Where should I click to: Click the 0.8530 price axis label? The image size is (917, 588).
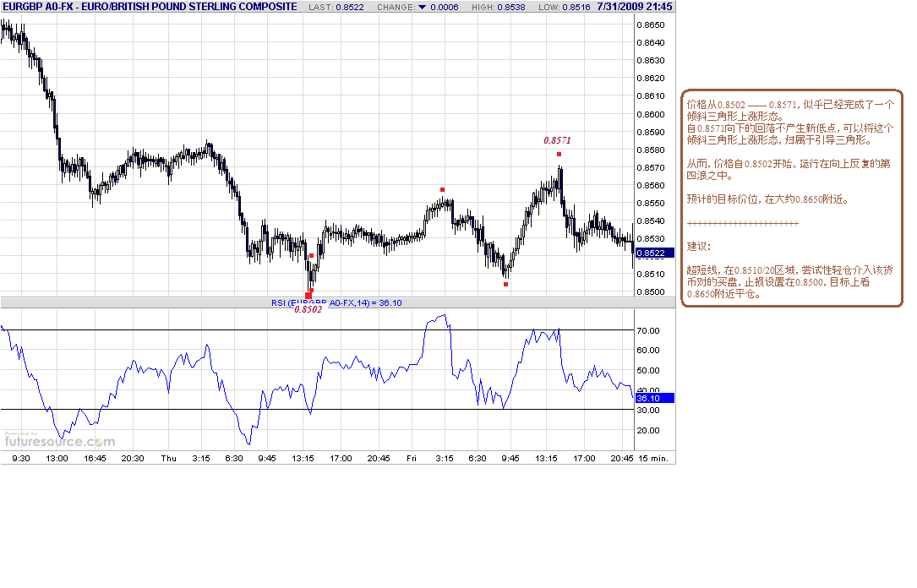coord(650,238)
